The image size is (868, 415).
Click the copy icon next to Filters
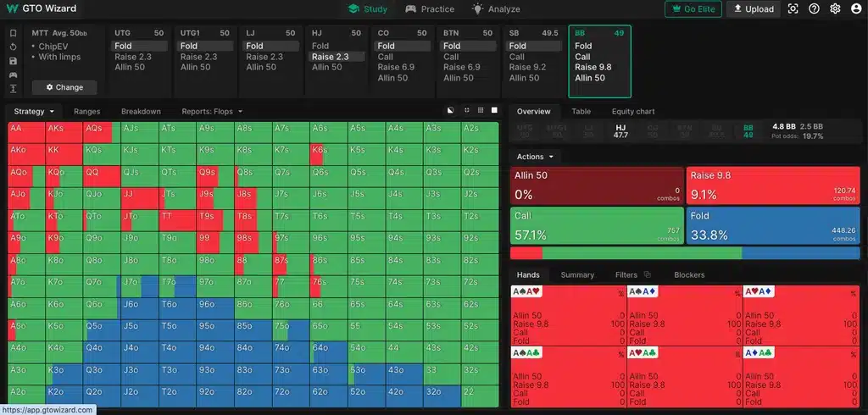point(647,275)
